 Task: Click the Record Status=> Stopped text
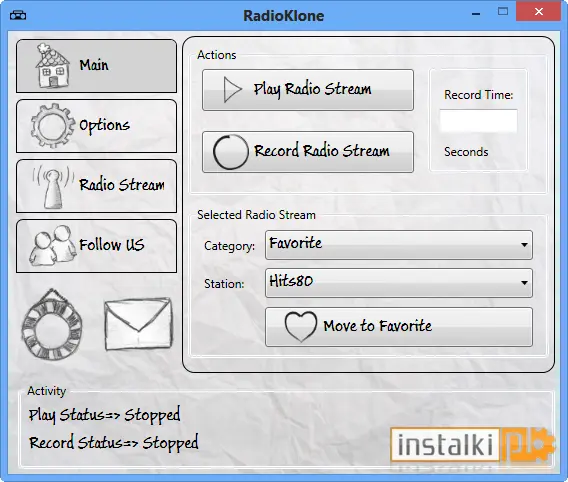(114, 443)
